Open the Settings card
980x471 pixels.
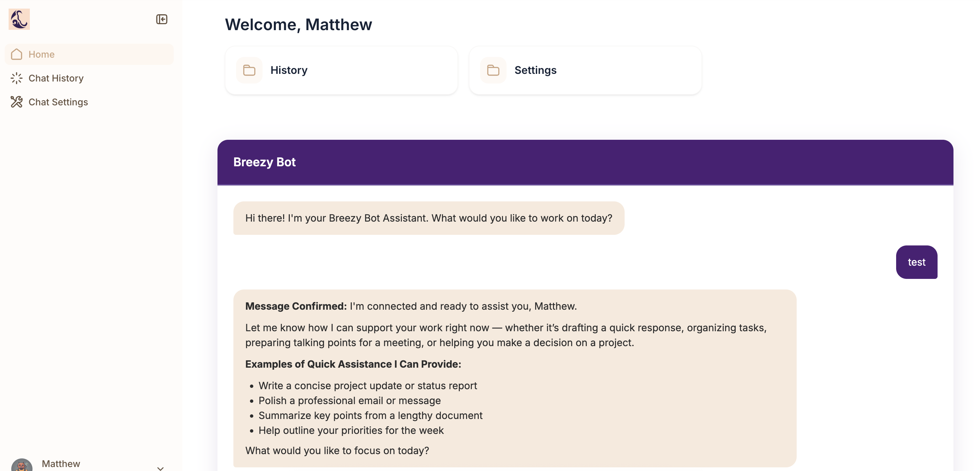(x=585, y=70)
